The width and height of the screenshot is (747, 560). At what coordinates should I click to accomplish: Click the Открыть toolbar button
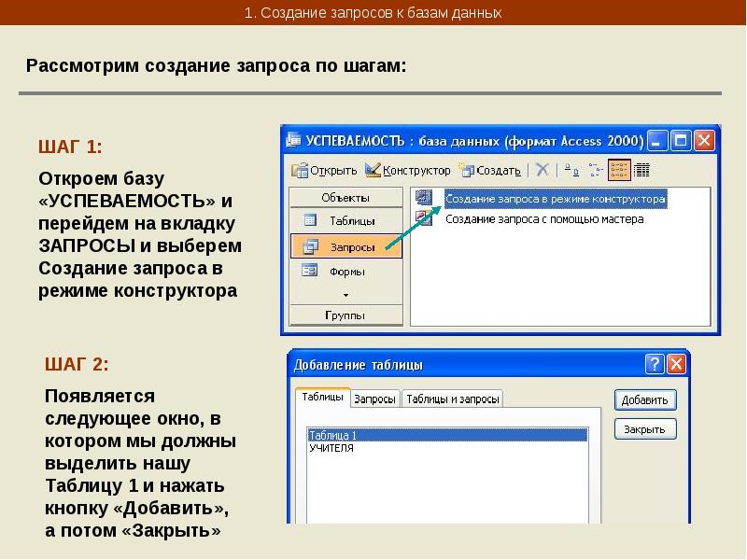pyautogui.click(x=324, y=170)
